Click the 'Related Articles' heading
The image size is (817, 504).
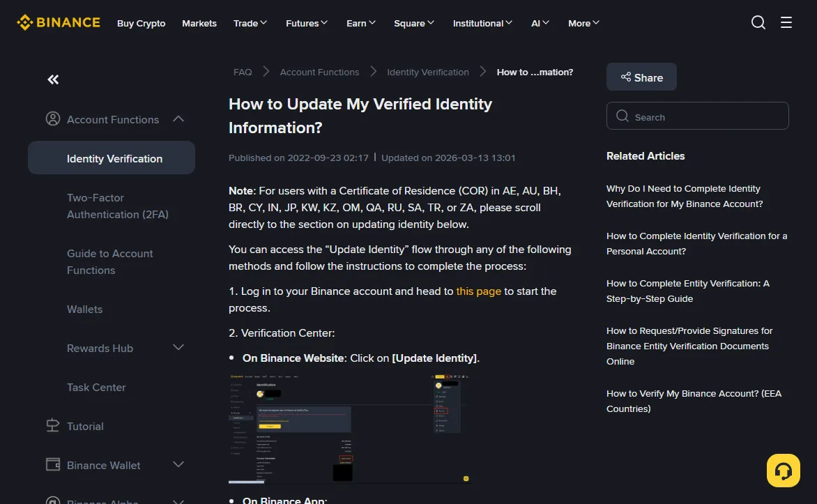coord(645,156)
